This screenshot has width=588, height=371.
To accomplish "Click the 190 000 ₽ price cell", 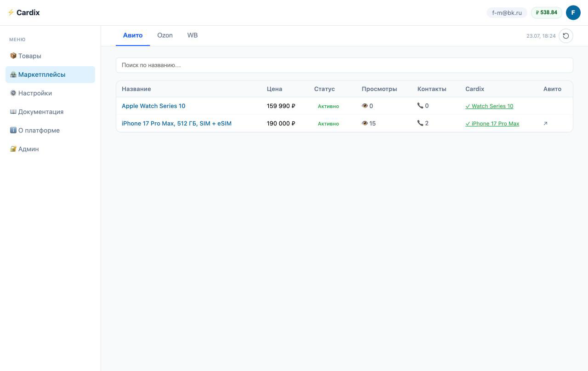I will (x=281, y=123).
